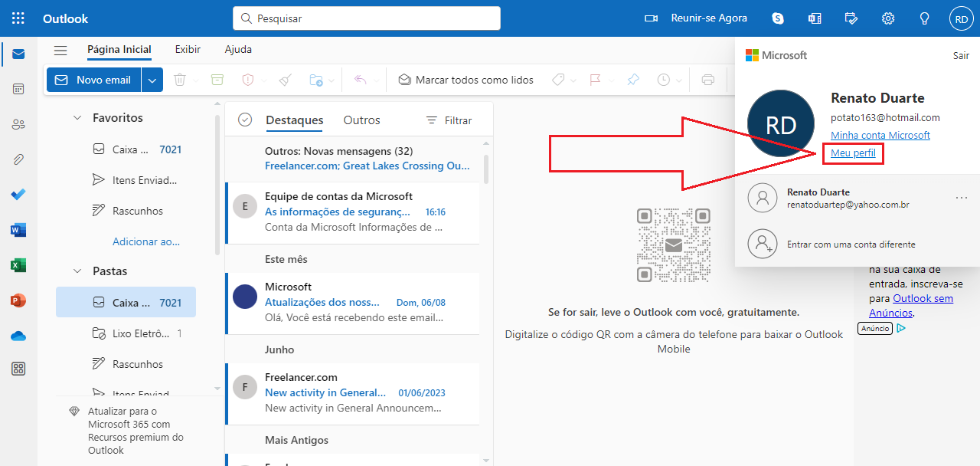The height and width of the screenshot is (466, 980).
Task: Toggle the hamburger navigation pane button
Action: (x=60, y=50)
